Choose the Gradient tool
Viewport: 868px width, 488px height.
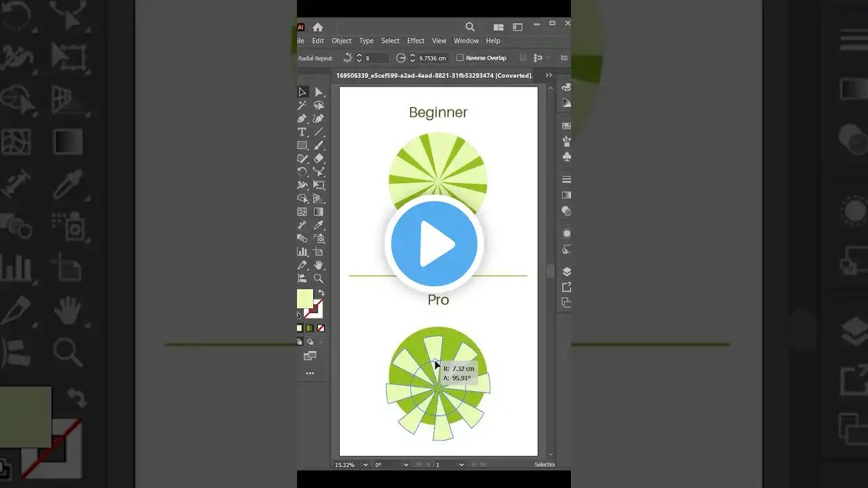[319, 212]
